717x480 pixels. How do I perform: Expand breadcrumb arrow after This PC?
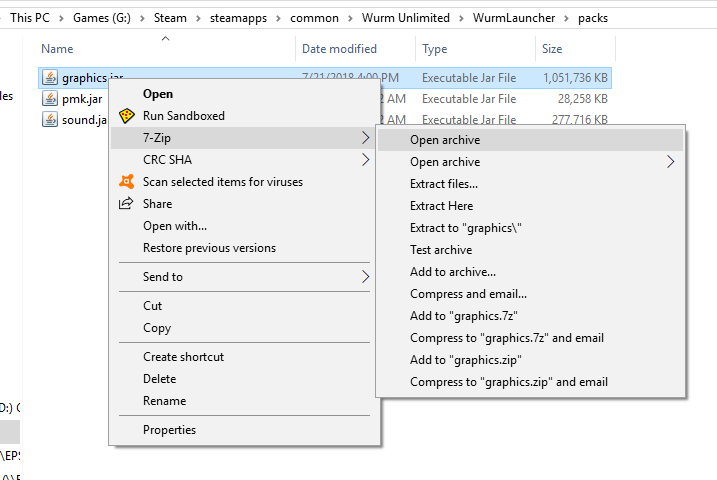tap(61, 18)
